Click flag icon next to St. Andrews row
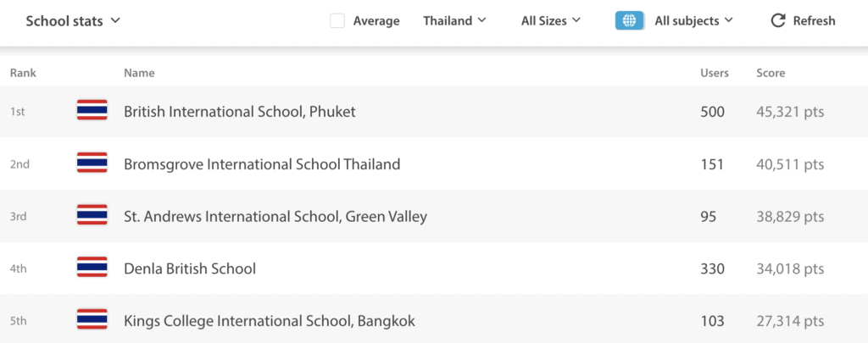This screenshot has width=868, height=343. click(92, 215)
